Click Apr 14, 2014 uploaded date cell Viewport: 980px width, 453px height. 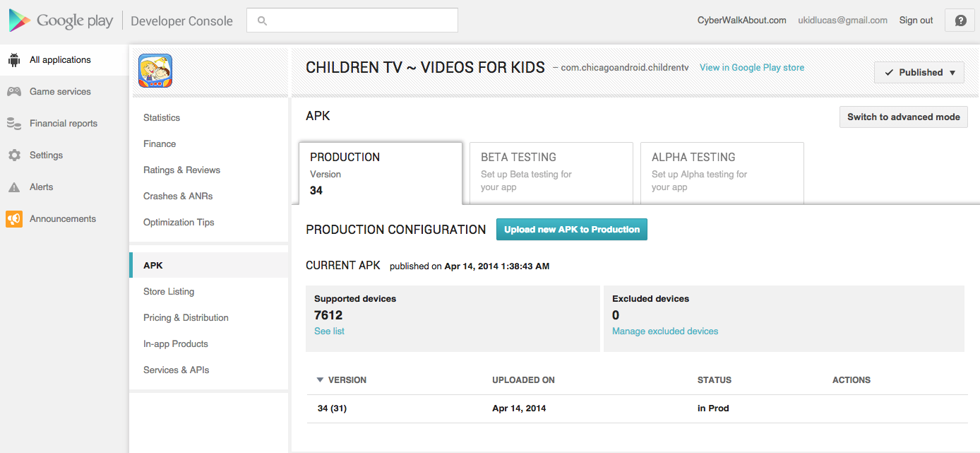click(519, 408)
